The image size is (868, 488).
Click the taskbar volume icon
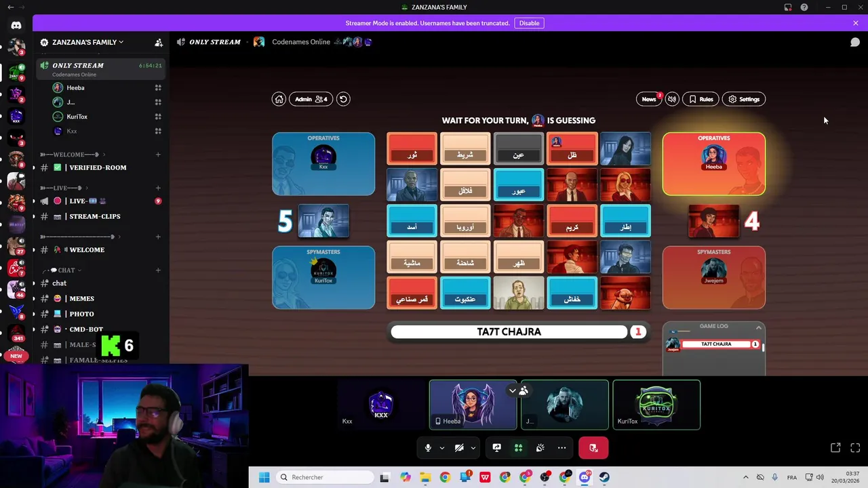(820, 477)
